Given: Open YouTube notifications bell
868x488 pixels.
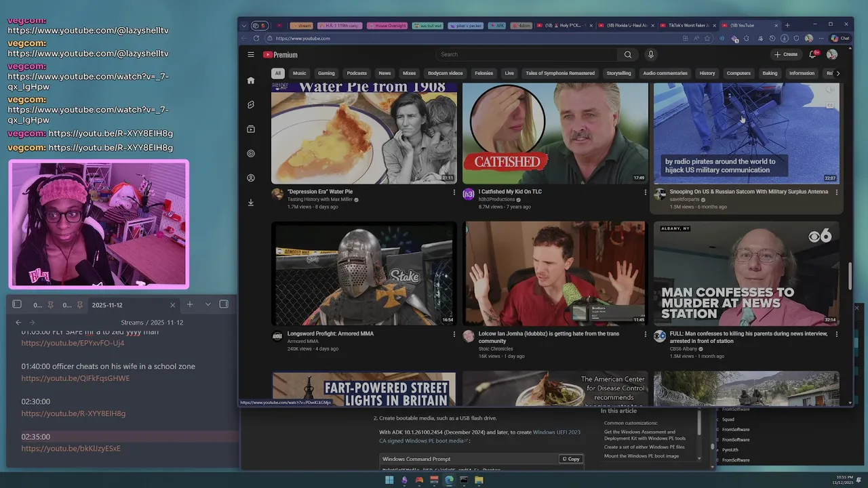Looking at the screenshot, I should (812, 54).
